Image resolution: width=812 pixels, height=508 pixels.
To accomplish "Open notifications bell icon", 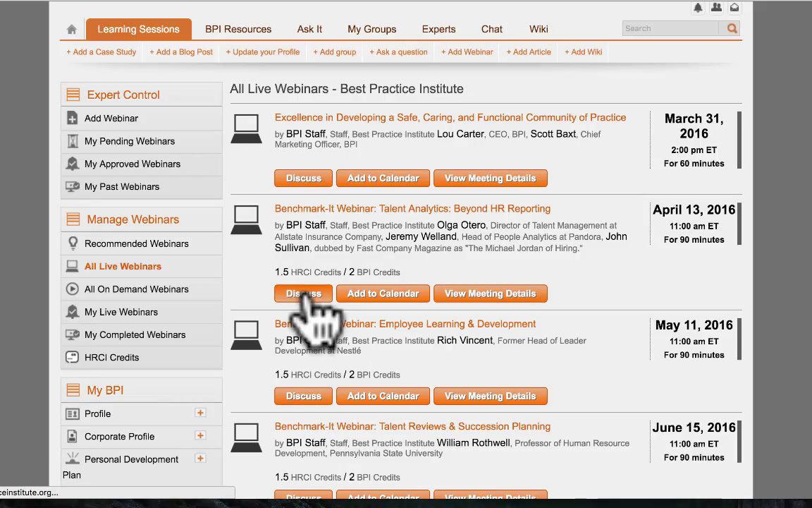I will click(698, 8).
